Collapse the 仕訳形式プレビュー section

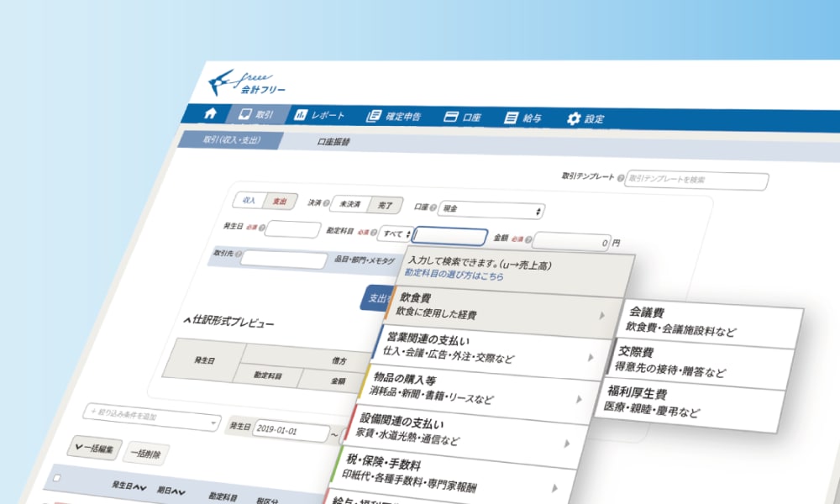tap(228, 322)
